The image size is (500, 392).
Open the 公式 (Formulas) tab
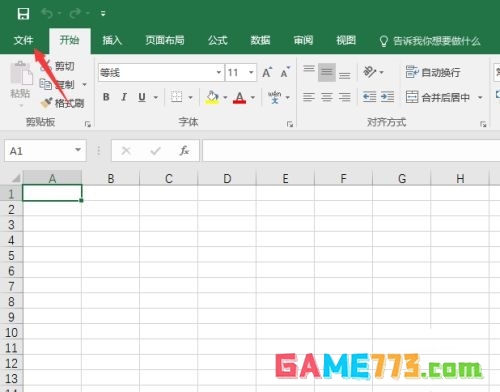click(x=217, y=41)
